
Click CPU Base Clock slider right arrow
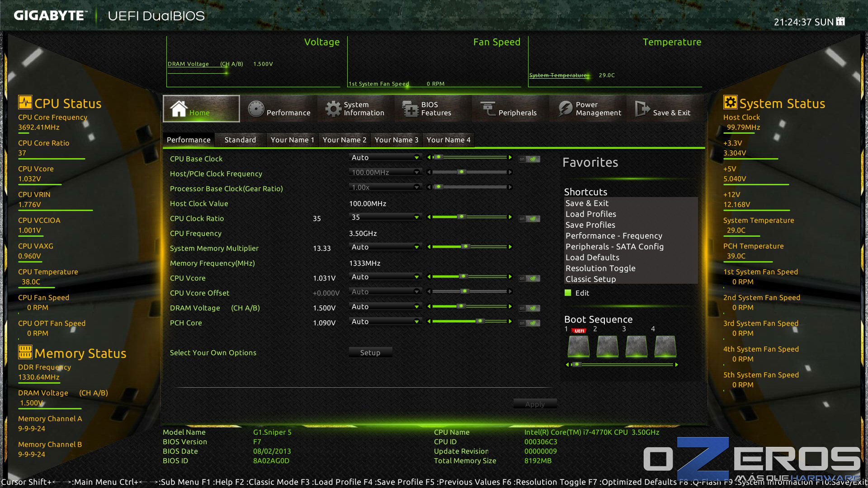tap(510, 157)
